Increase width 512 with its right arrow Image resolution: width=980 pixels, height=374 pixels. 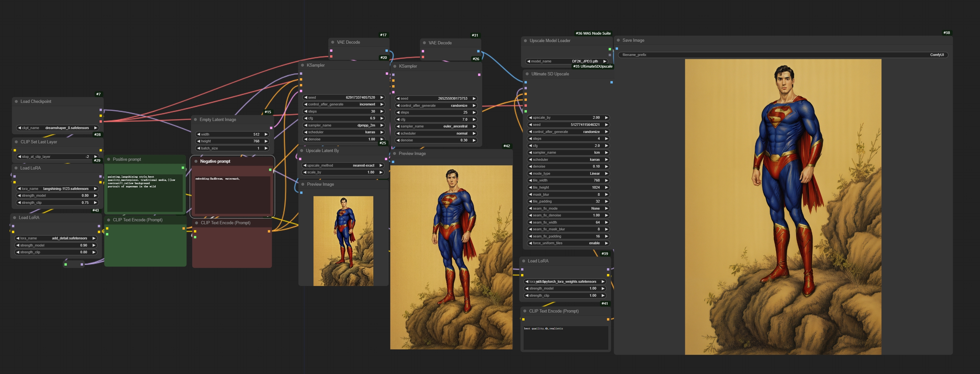pos(266,134)
